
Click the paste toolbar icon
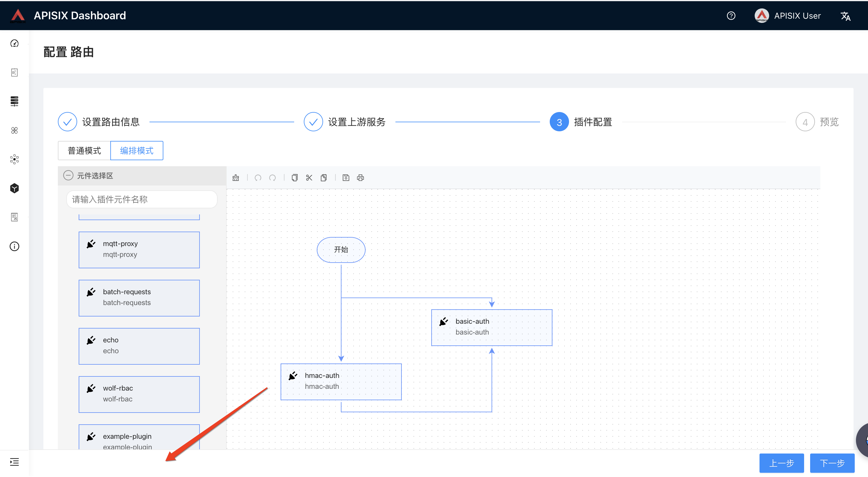point(323,177)
